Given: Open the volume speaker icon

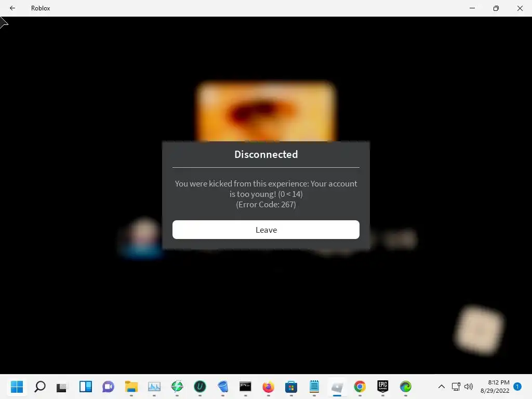Looking at the screenshot, I should click(469, 387).
